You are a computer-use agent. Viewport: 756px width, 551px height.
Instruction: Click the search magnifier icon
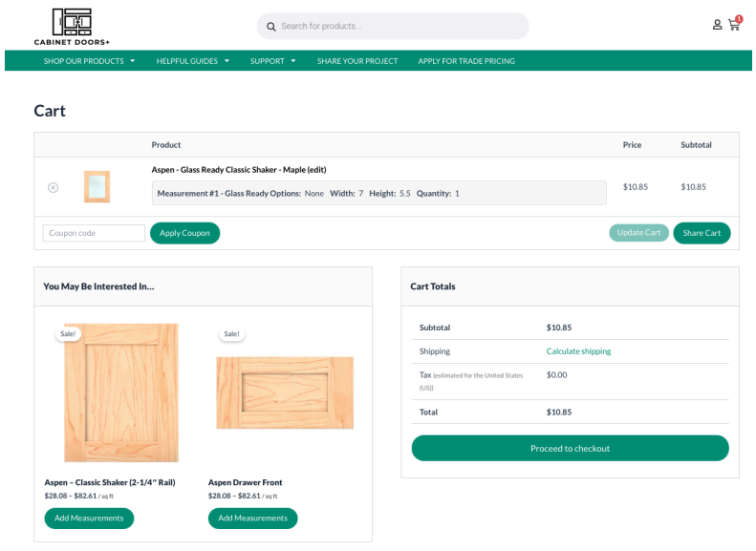271,27
